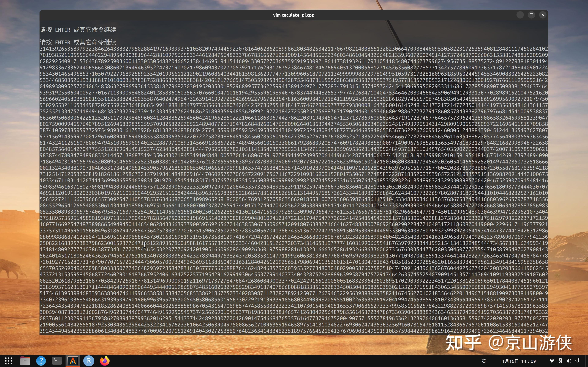Minimize the vim caculate_pi.cpp window
The height and width of the screenshot is (367, 588).
(x=520, y=15)
